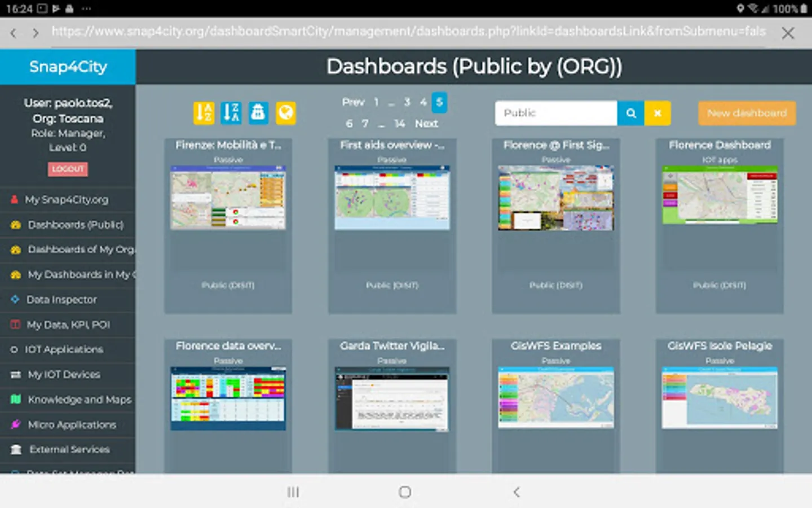Go to page 4
This screenshot has width=812, height=508.
click(x=423, y=102)
